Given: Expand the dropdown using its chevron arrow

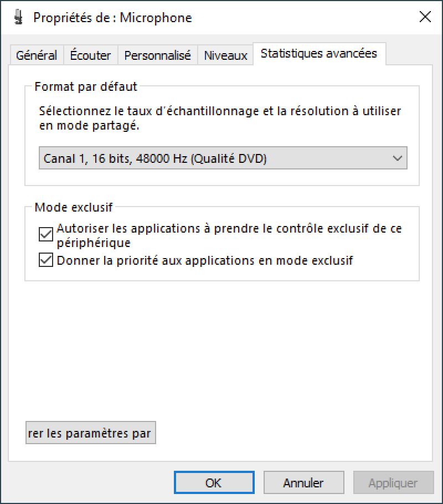Looking at the screenshot, I should point(398,158).
